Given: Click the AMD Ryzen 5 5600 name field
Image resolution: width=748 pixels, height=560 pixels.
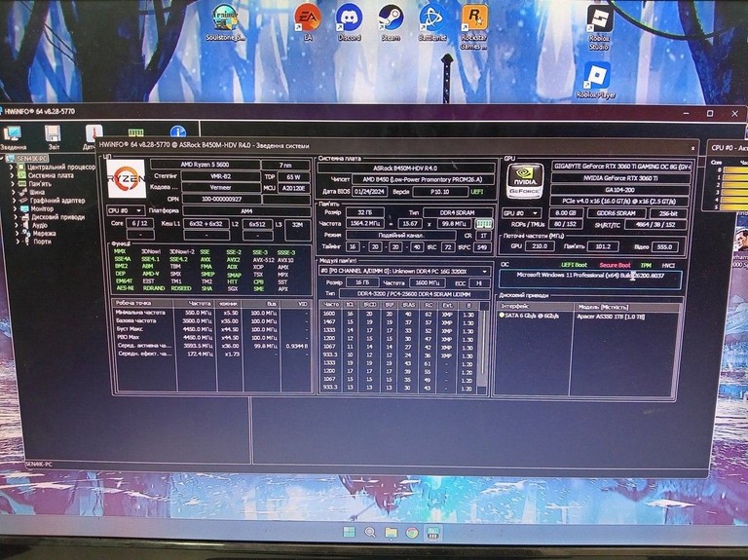Looking at the screenshot, I should tap(206, 165).
